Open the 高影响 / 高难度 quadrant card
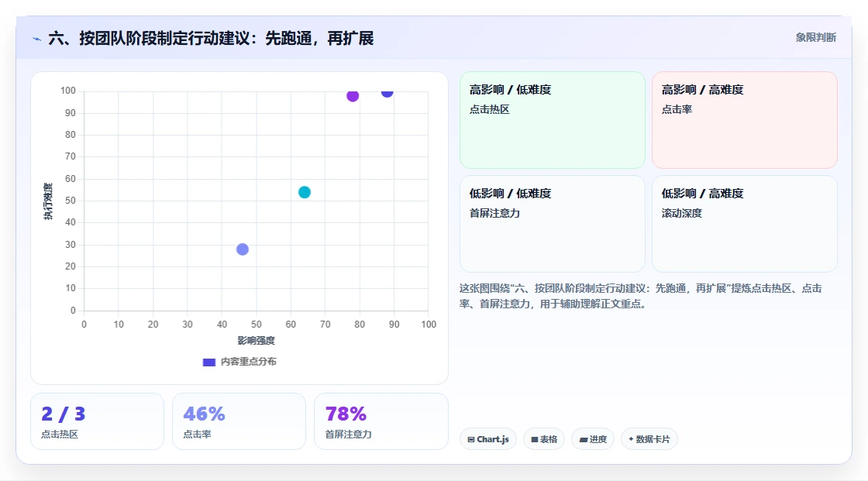The height and width of the screenshot is (481, 868). [x=745, y=120]
